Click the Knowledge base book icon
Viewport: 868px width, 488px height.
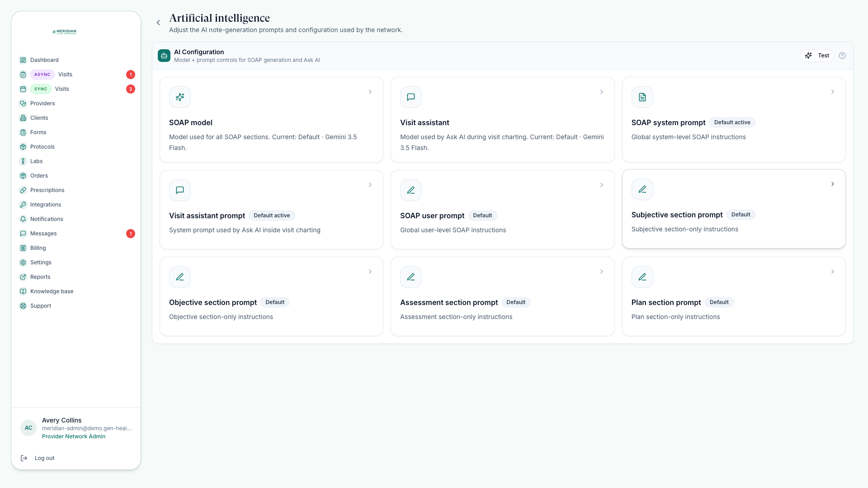pyautogui.click(x=23, y=291)
